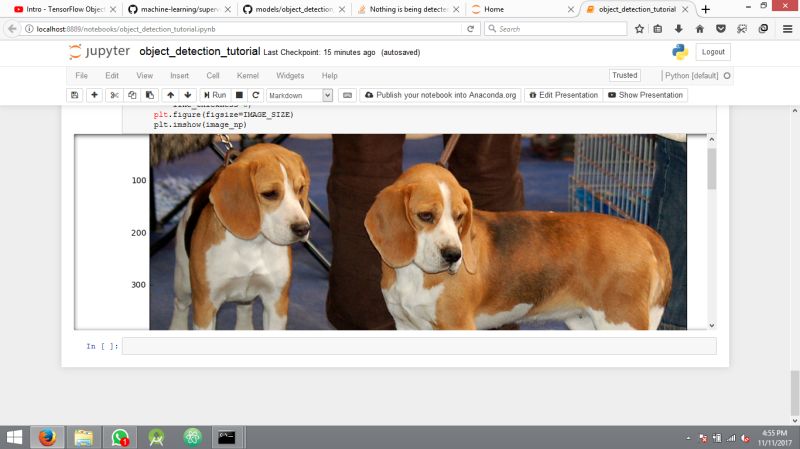Restart the kernel icon
This screenshot has width=800, height=449.
256,95
